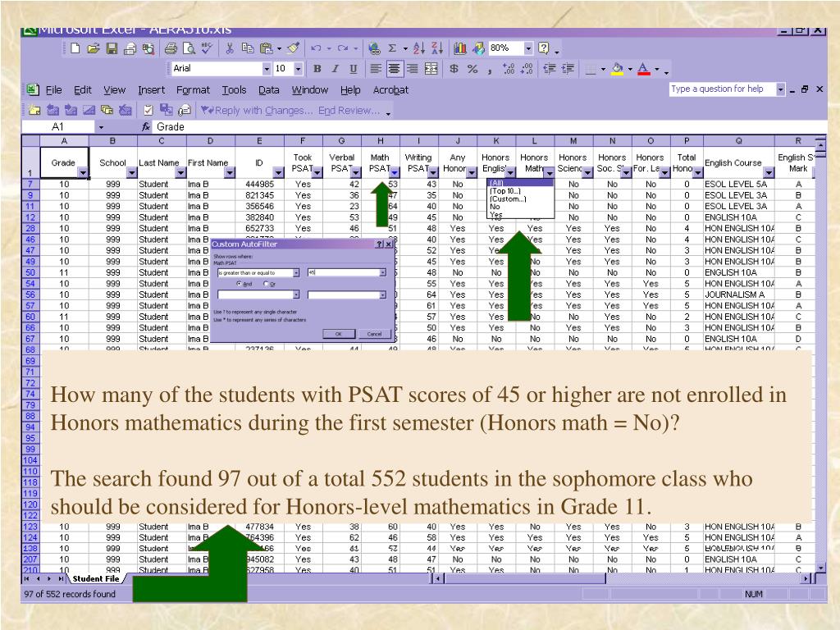This screenshot has width=840, height=630.
Task: Apply currency style with dollar icon
Action: click(454, 69)
